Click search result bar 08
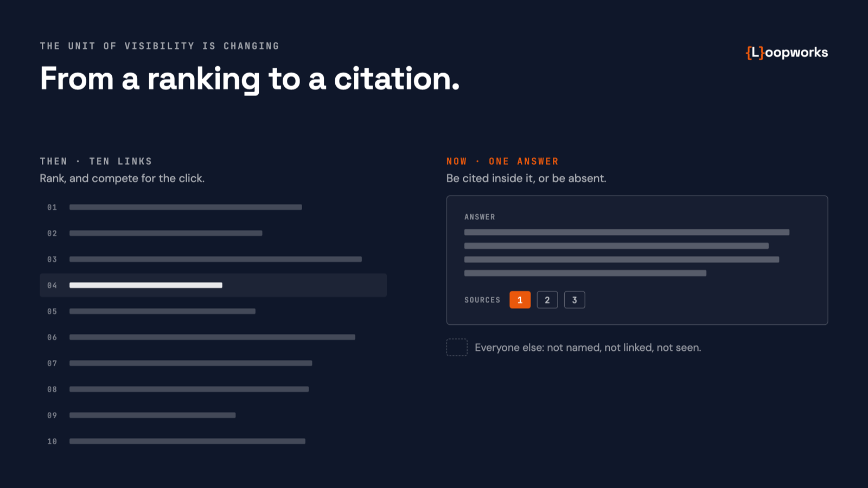Image resolution: width=868 pixels, height=488 pixels. point(189,389)
